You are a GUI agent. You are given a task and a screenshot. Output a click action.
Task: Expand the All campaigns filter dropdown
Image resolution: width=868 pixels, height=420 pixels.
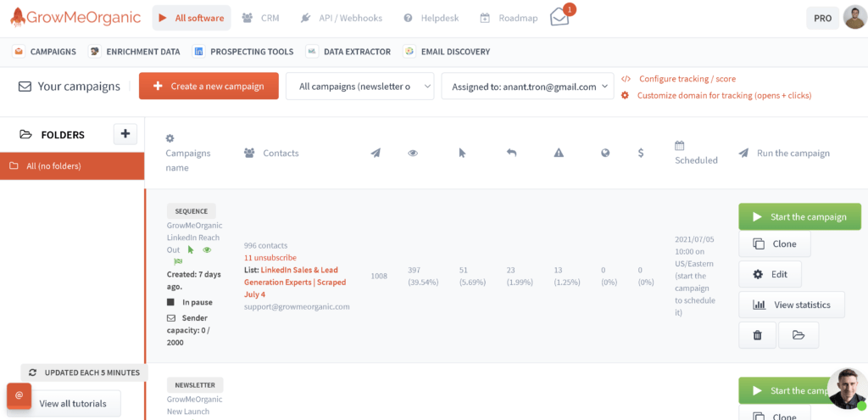tap(359, 87)
